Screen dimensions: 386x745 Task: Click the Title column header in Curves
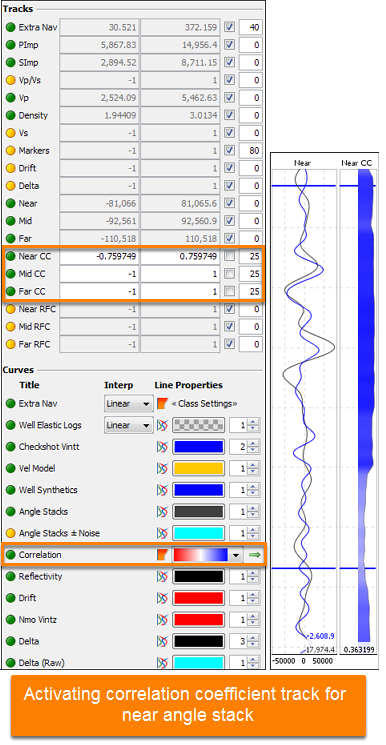tap(29, 385)
